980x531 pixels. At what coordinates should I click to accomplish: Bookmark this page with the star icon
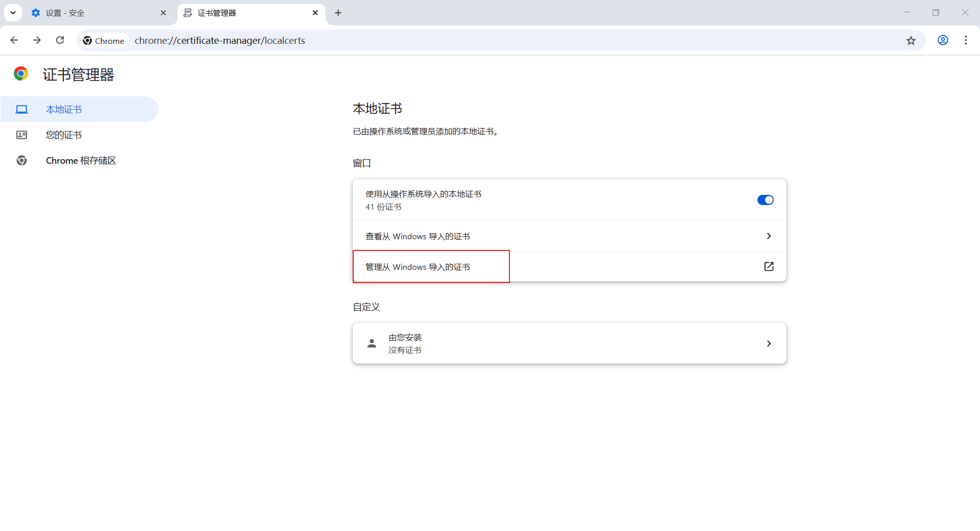(x=911, y=41)
